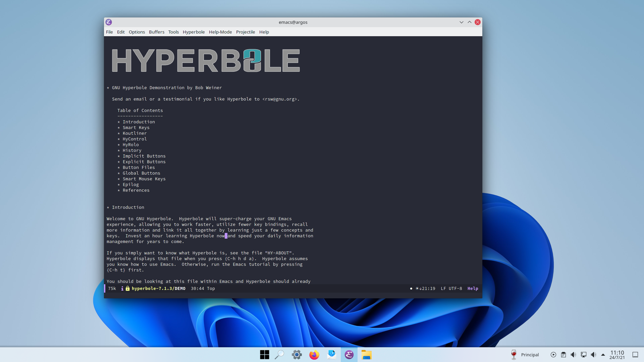Viewport: 644px width, 362px height.
Task: Click the Top scroll position indicator
Action: 211,289
